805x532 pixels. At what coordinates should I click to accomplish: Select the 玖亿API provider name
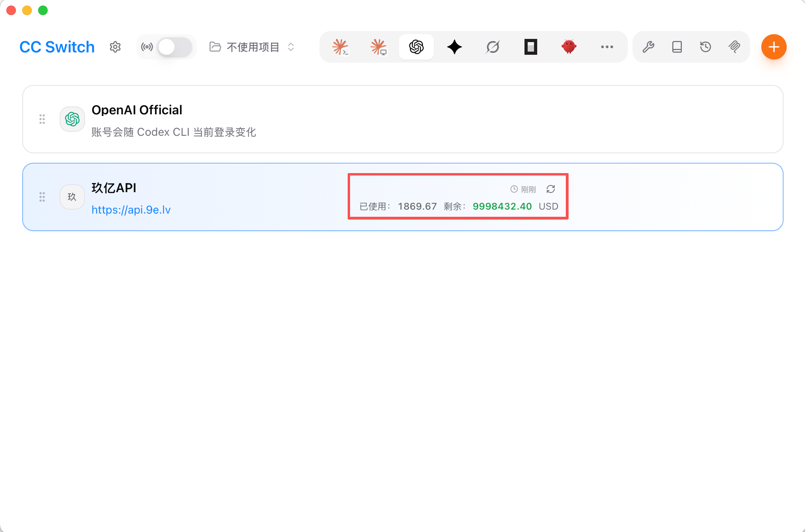coord(114,188)
